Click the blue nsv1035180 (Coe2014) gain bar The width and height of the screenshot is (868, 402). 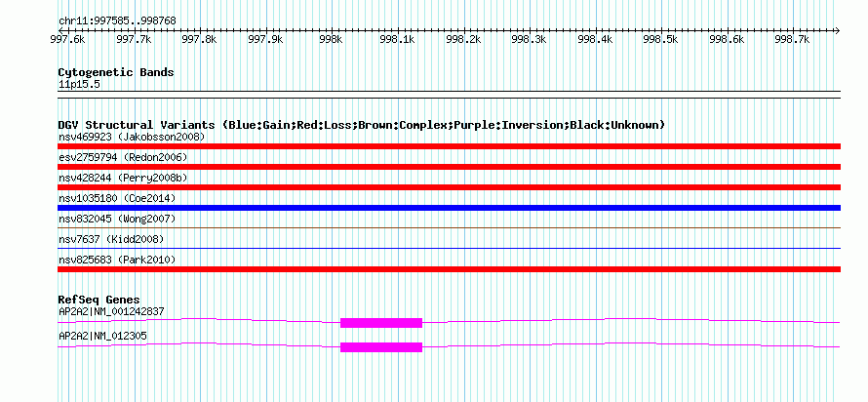tap(449, 208)
